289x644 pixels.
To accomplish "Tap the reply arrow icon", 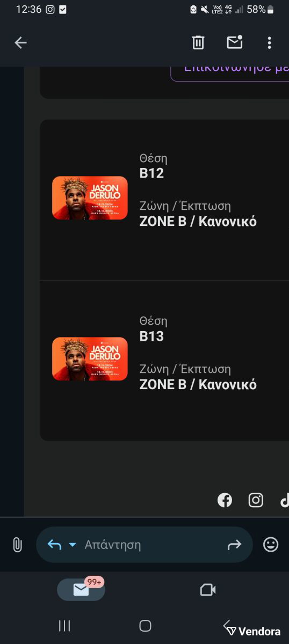I will 54,545.
